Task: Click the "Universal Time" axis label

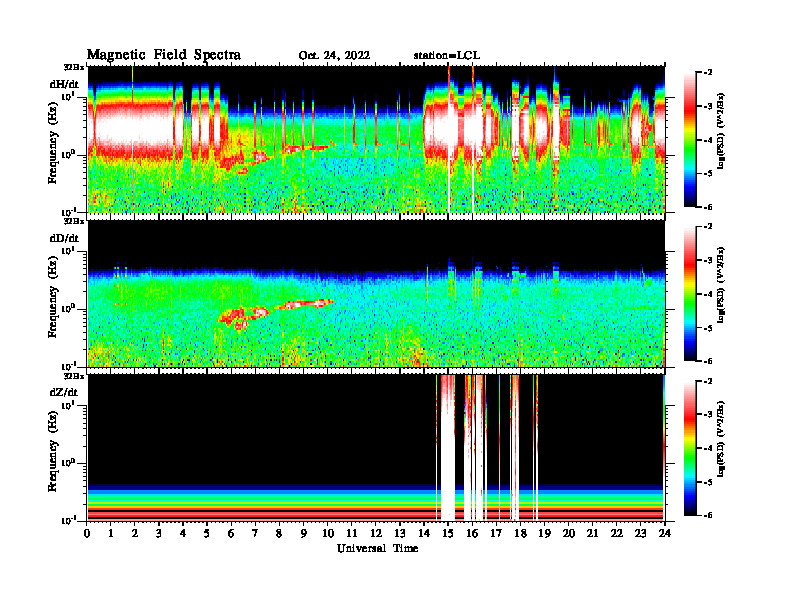Action: pyautogui.click(x=377, y=548)
